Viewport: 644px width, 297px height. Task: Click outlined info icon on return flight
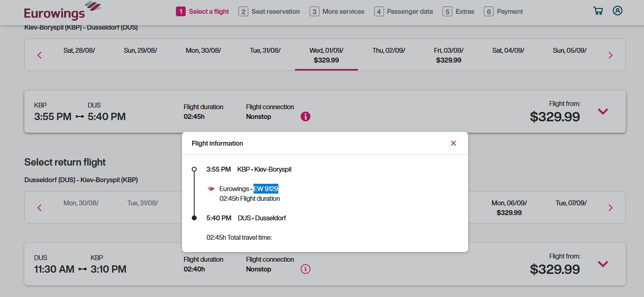pos(305,269)
